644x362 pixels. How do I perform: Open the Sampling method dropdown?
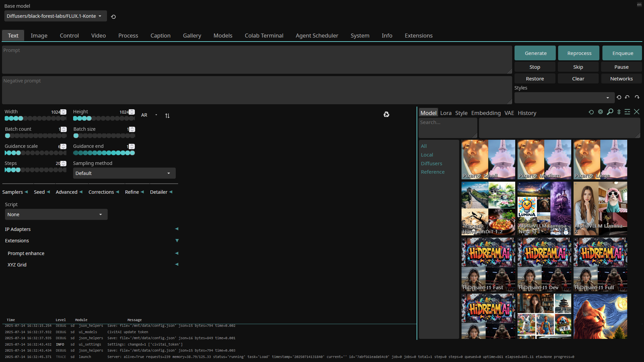click(x=124, y=173)
